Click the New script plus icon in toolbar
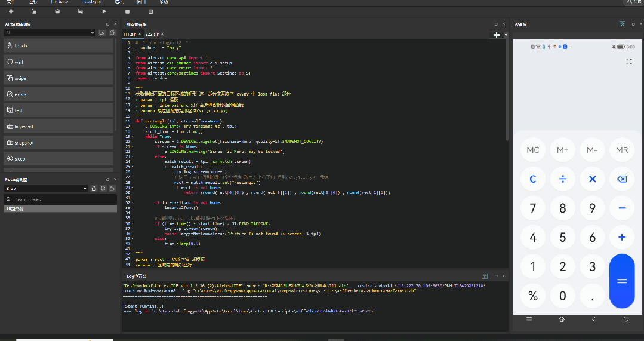Screen dimensions: 644x341 [x=11, y=11]
